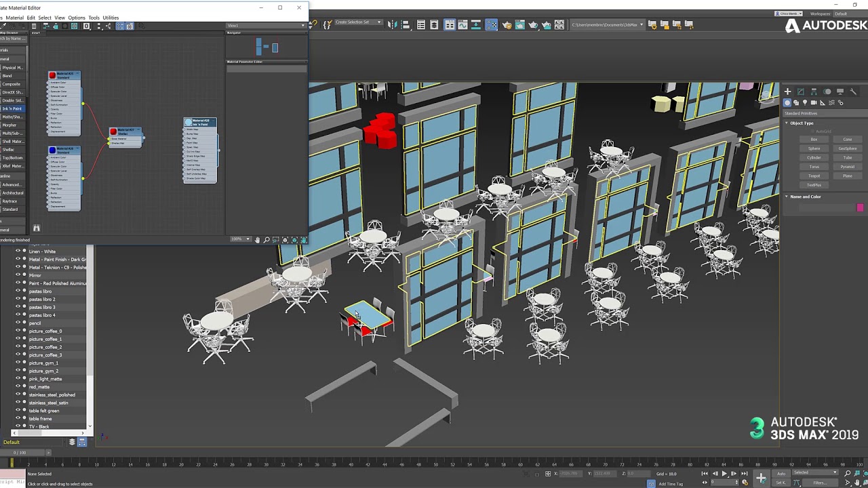Viewport: 868px width, 488px height.
Task: Click the Sphere primitive button
Action: [814, 148]
